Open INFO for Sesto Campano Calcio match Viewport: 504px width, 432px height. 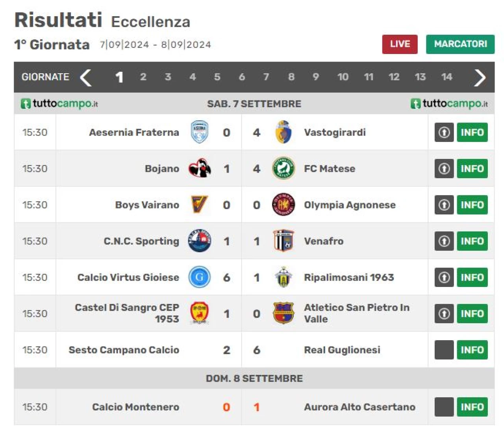(472, 350)
